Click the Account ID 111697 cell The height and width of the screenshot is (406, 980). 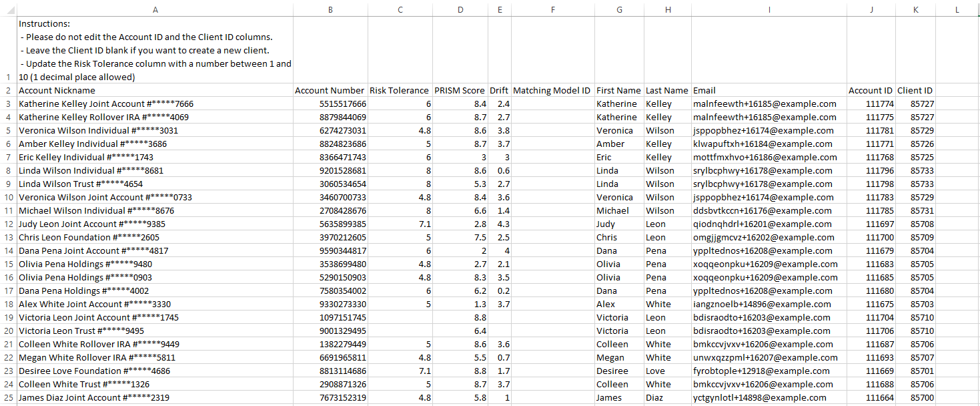(871, 224)
